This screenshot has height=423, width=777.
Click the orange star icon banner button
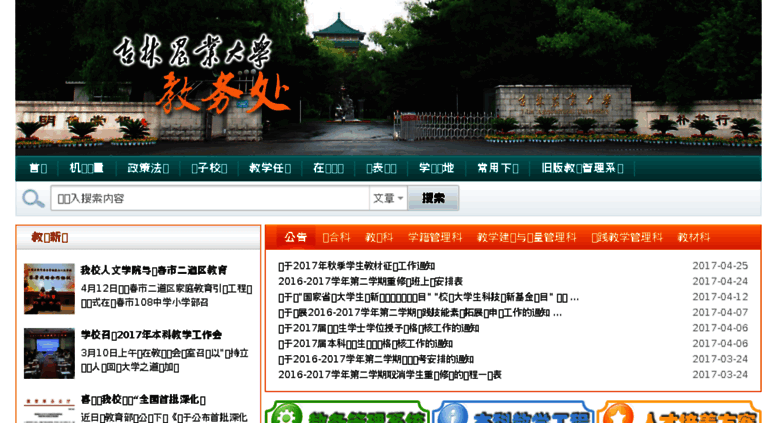679,412
